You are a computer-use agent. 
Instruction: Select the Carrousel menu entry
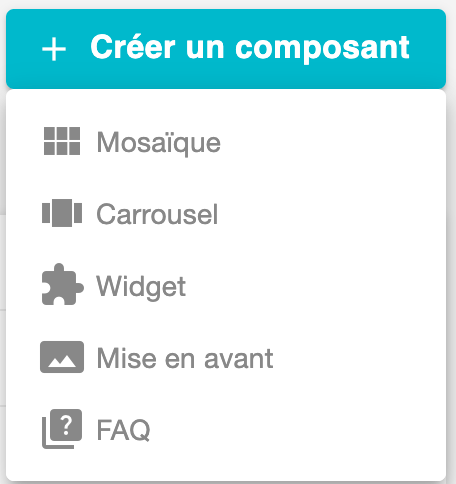coord(226,214)
